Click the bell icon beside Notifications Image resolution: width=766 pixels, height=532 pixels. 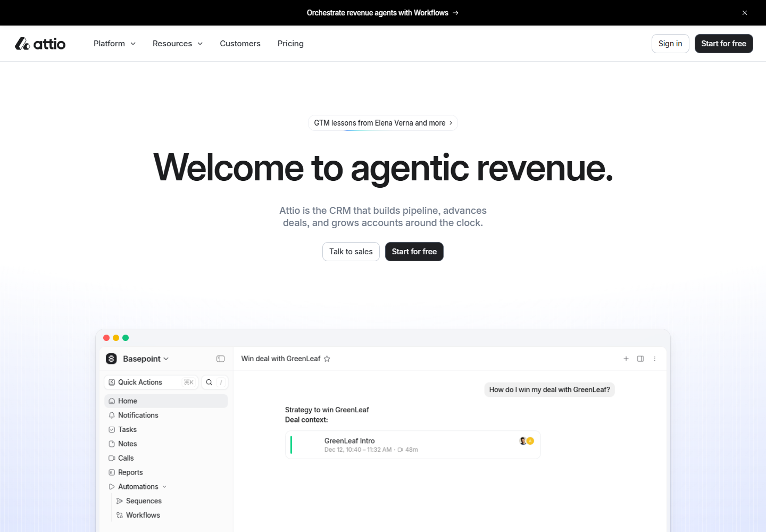112,415
